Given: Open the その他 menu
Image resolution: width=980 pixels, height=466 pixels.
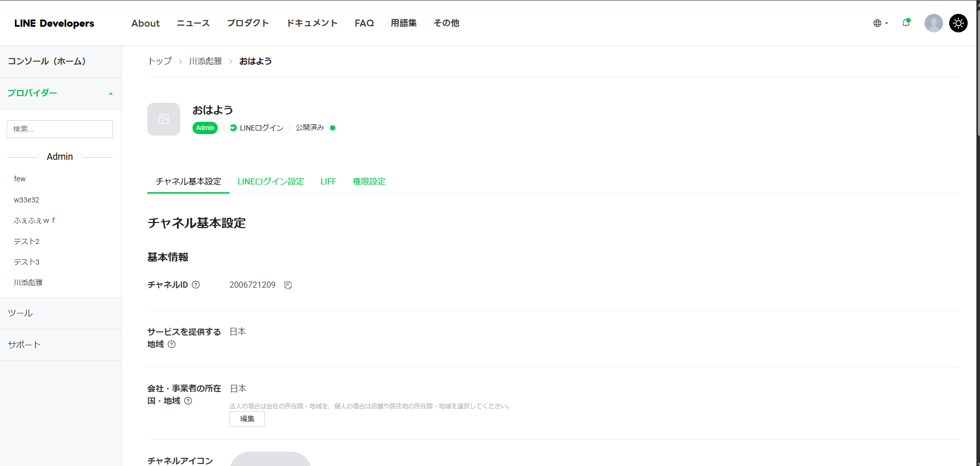Looking at the screenshot, I should [446, 23].
